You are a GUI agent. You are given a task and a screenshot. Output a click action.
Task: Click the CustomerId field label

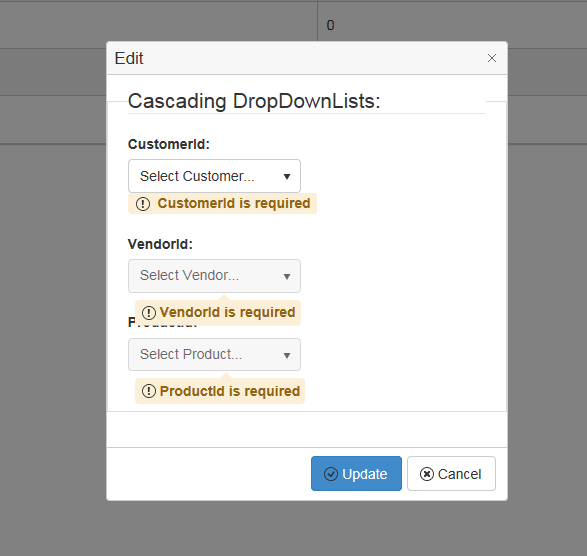(169, 144)
